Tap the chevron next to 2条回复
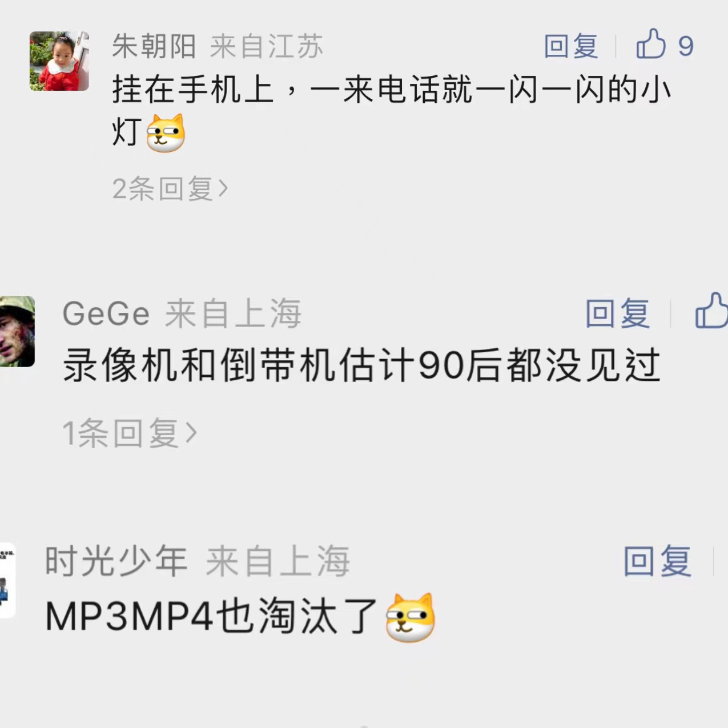Screen dimensions: 728x728 pyautogui.click(x=223, y=188)
